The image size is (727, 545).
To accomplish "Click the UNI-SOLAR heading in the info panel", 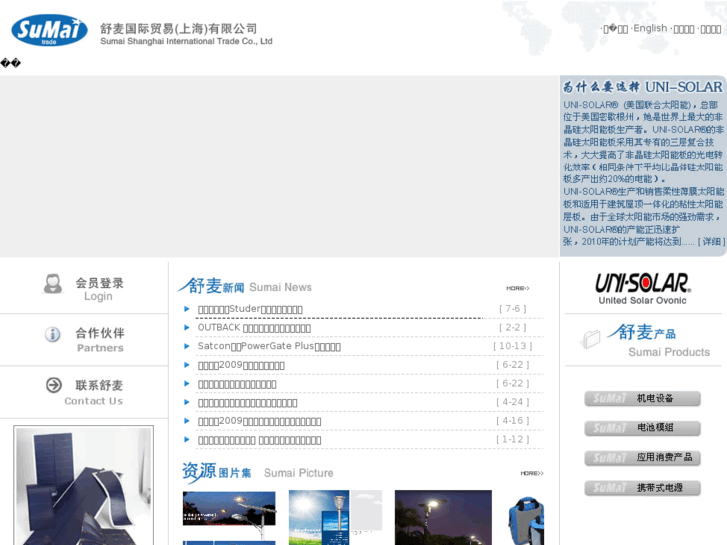I will [643, 87].
